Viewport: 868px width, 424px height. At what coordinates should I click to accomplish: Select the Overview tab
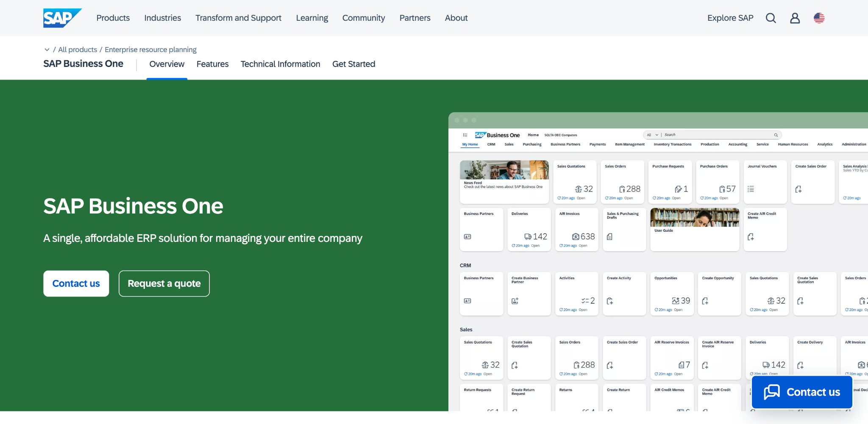click(167, 64)
